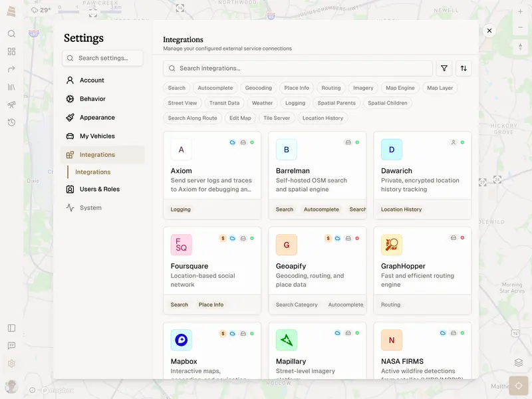Open Behavior settings
Viewport: 532px width, 399px height.
103,98
